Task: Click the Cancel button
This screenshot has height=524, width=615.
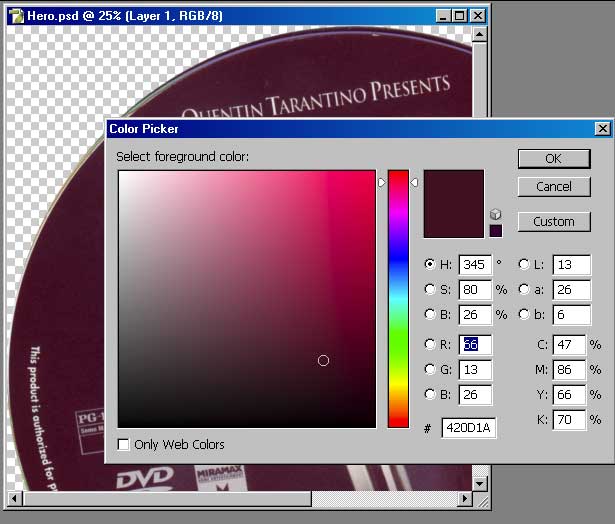Action: pyautogui.click(x=554, y=186)
